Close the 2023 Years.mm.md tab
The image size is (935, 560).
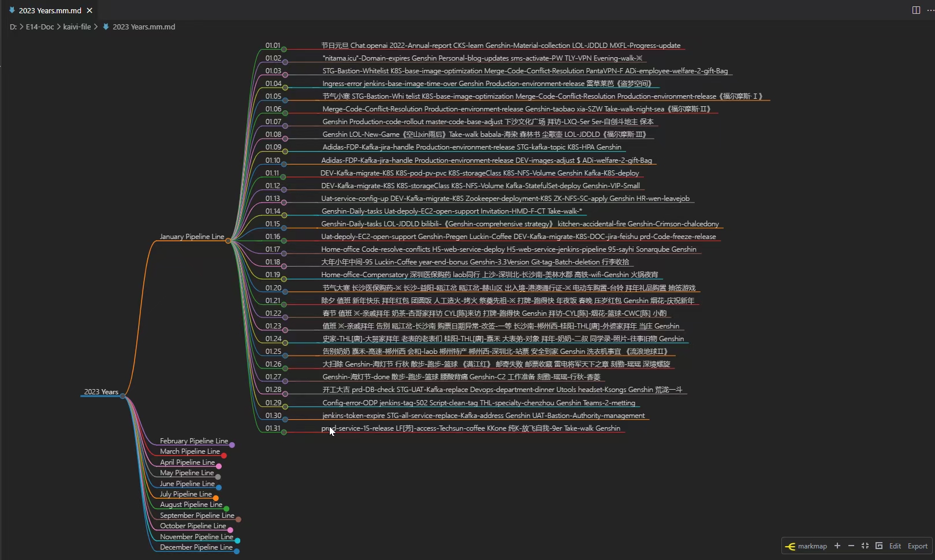point(90,10)
